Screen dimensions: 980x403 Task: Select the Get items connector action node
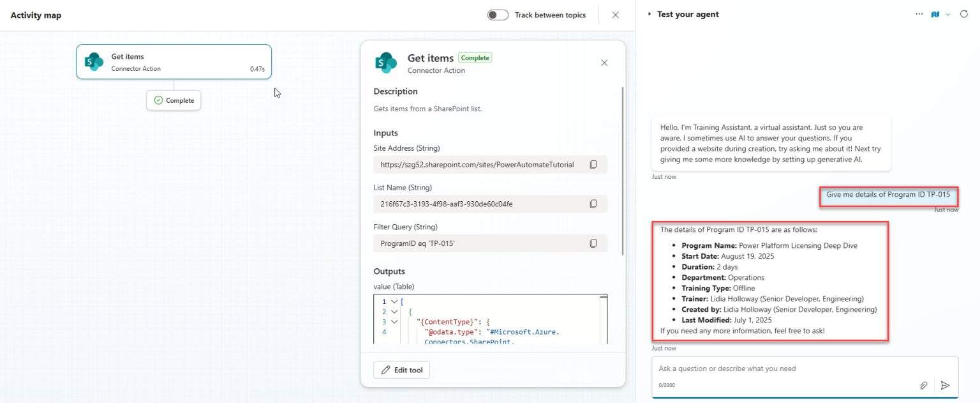[x=174, y=61]
